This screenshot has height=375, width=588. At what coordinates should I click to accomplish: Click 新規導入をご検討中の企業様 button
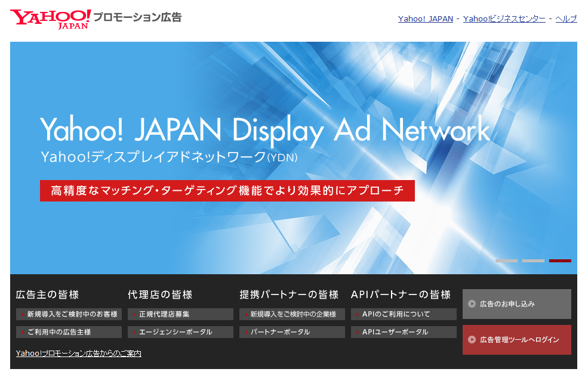click(x=292, y=314)
